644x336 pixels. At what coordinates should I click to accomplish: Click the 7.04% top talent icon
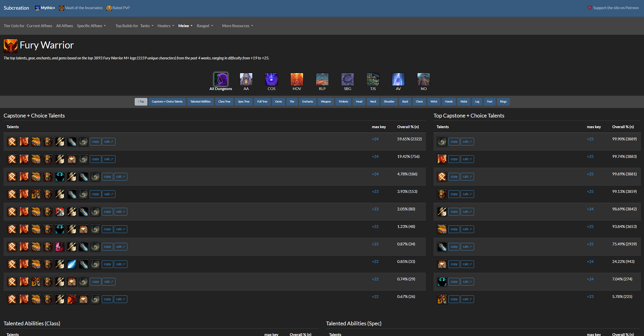pos(442,282)
